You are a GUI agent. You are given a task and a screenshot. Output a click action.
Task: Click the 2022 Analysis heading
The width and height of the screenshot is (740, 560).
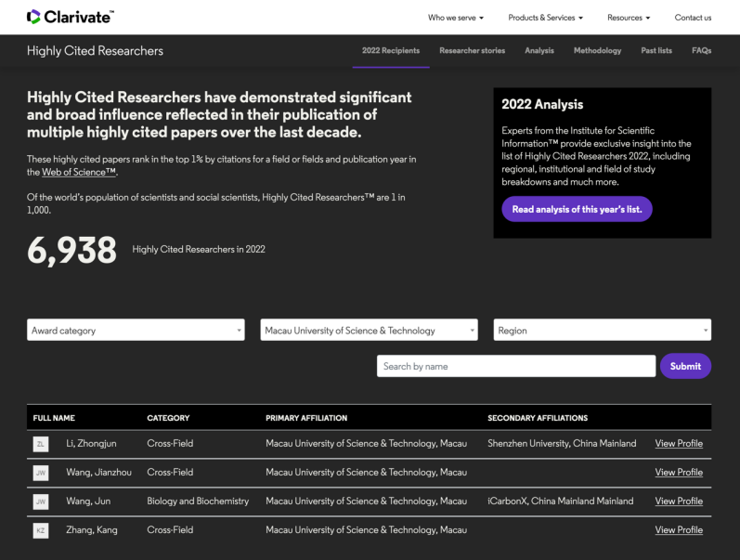[x=542, y=104]
